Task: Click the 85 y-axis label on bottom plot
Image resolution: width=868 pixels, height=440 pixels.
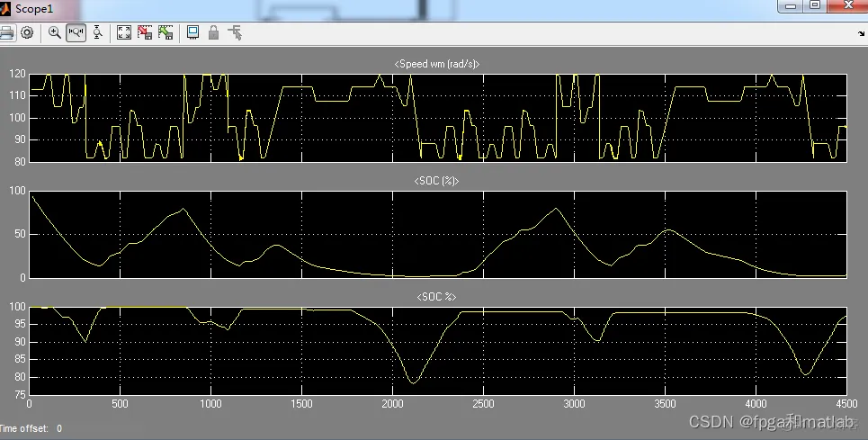Action: pos(20,360)
